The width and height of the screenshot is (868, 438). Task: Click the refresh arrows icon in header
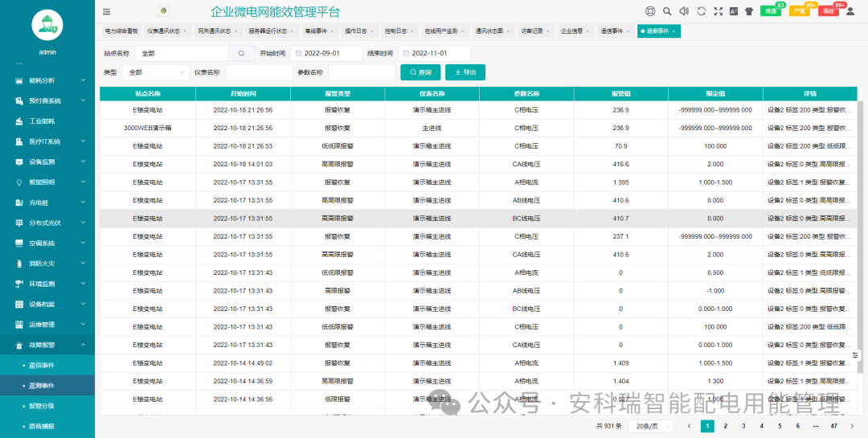click(x=701, y=11)
